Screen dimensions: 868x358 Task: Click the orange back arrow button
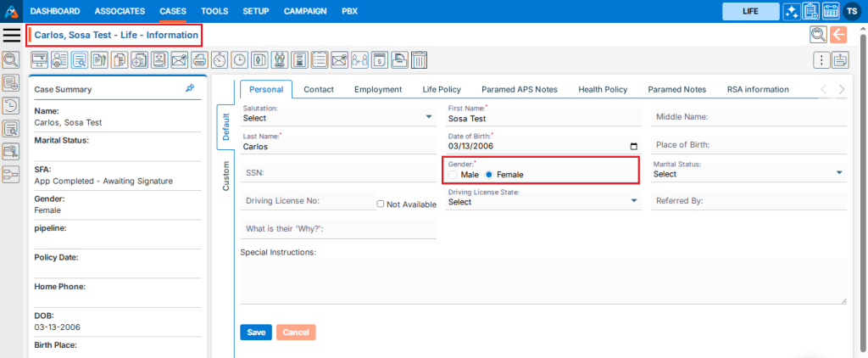(x=838, y=35)
